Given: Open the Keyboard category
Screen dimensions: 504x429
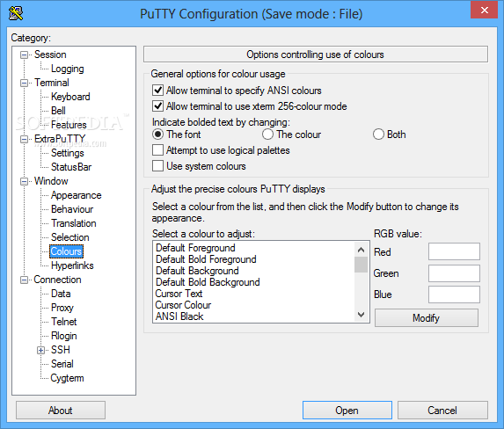Looking at the screenshot, I should (70, 97).
